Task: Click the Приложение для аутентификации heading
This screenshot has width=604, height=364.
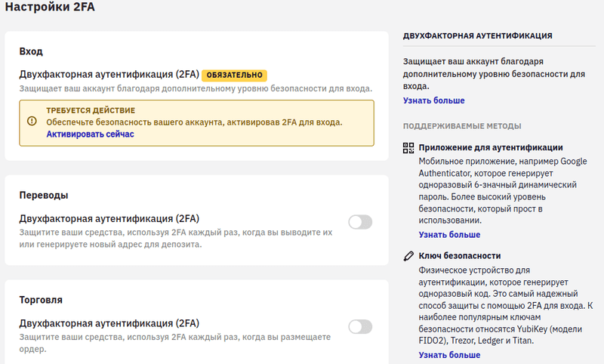Action: [491, 147]
